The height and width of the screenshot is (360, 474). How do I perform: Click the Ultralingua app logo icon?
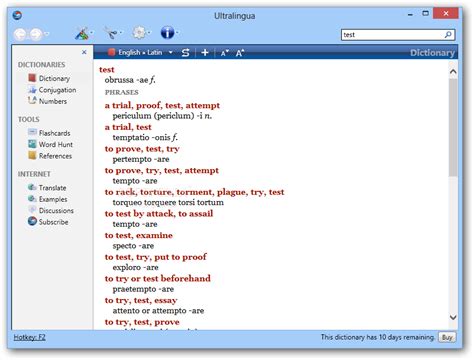point(17,15)
